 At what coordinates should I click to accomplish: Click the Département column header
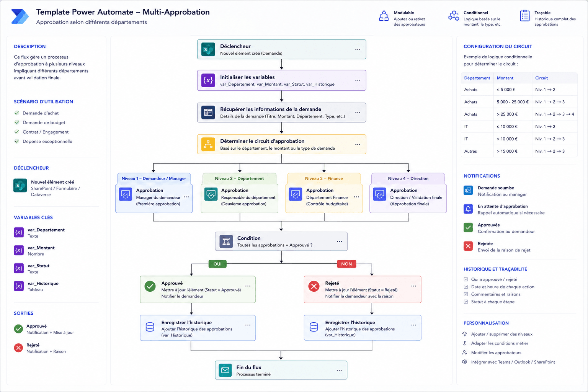[477, 78]
